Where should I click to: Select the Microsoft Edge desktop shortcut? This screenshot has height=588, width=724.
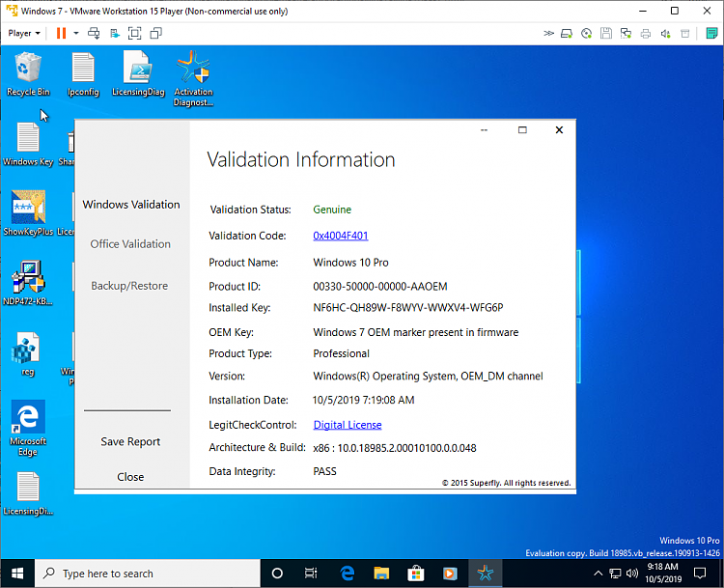(28, 428)
